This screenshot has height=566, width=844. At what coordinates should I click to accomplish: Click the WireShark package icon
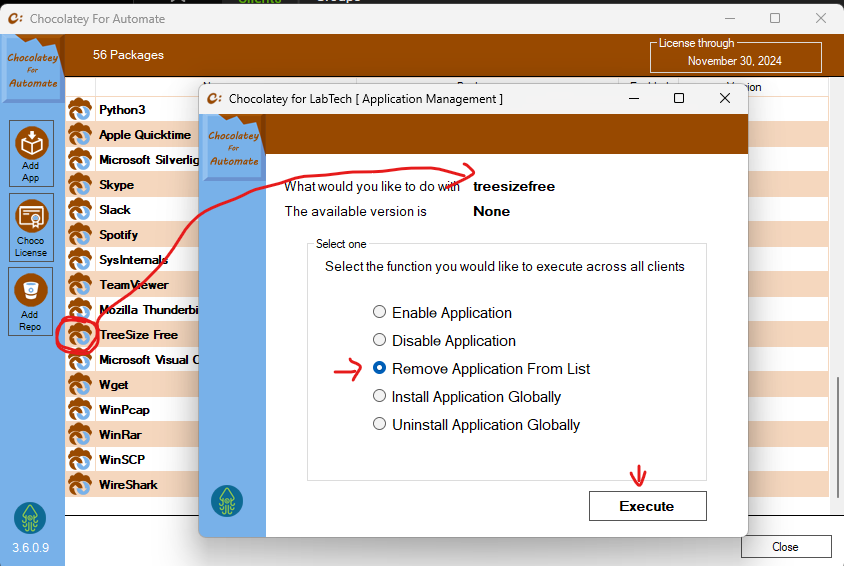pos(80,485)
